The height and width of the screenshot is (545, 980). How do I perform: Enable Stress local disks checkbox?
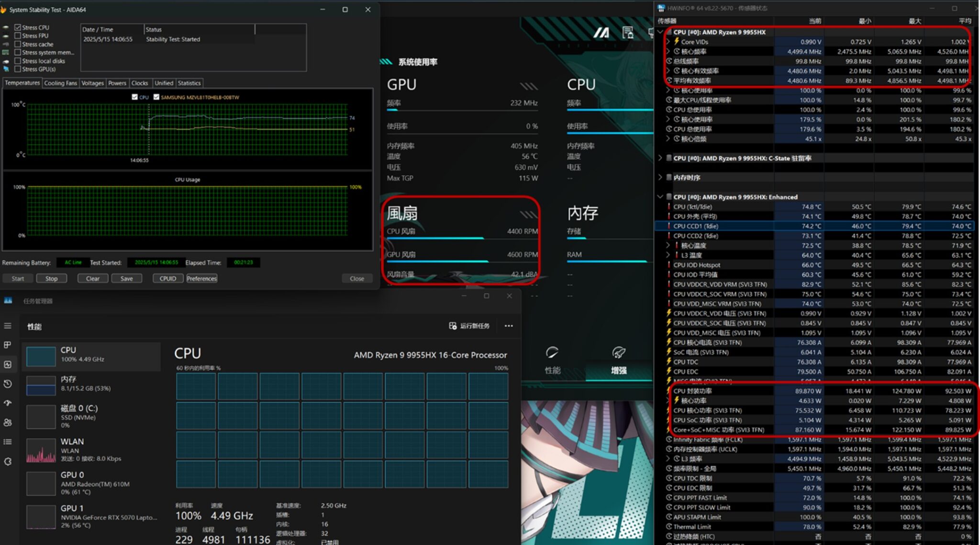click(18, 61)
